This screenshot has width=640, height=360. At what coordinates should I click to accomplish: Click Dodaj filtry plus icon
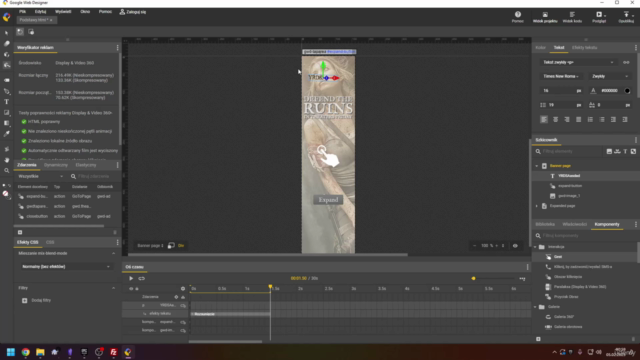click(x=24, y=300)
